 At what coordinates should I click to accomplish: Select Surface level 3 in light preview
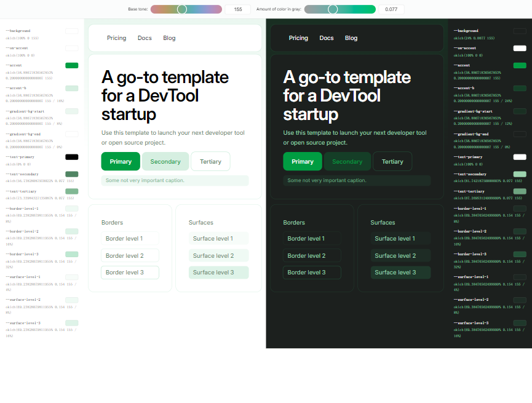point(218,273)
